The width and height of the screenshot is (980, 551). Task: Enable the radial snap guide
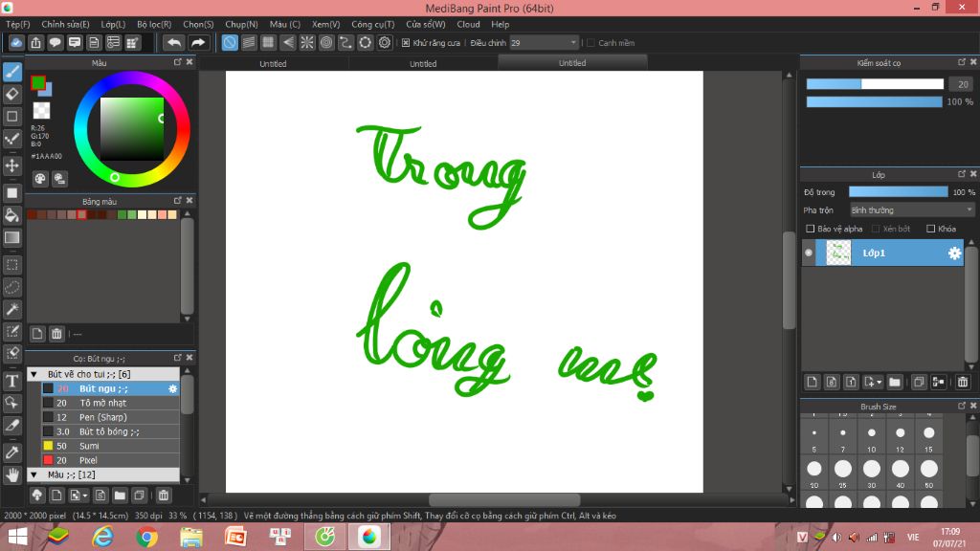pos(307,42)
